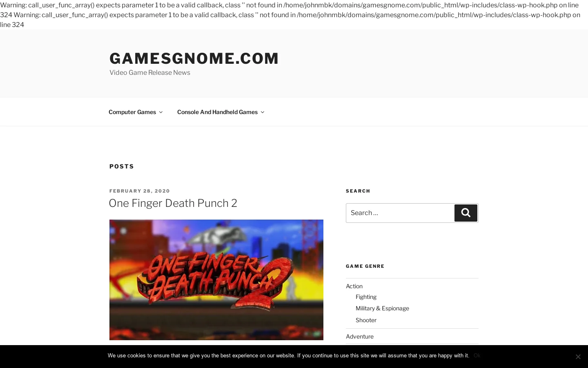Expand the Console And Handheld Games chevron
588x368 pixels.
[x=263, y=112]
